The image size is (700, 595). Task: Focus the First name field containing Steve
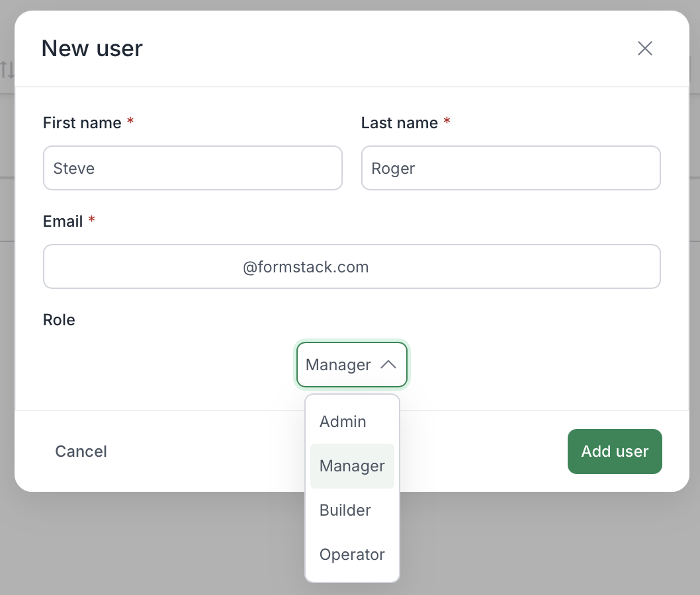click(193, 169)
